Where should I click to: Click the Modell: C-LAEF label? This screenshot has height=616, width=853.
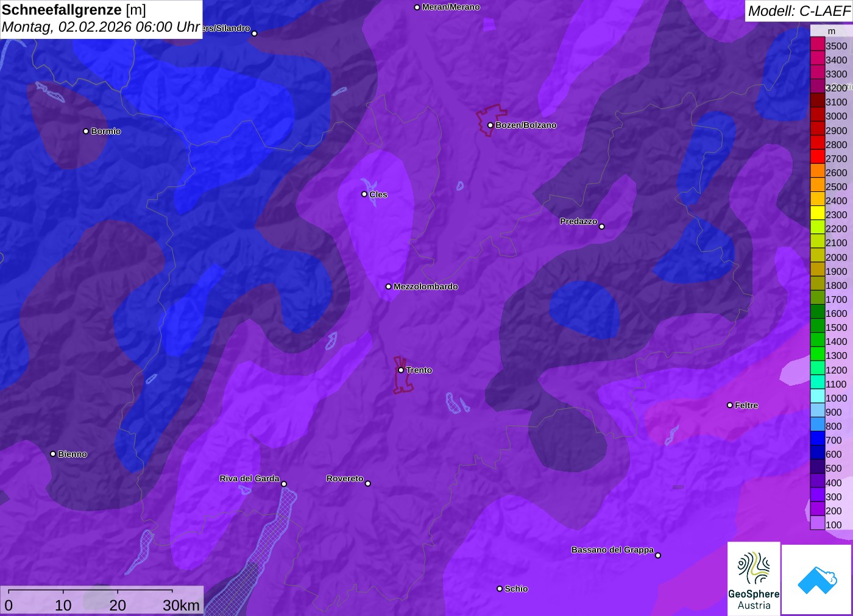click(x=799, y=10)
